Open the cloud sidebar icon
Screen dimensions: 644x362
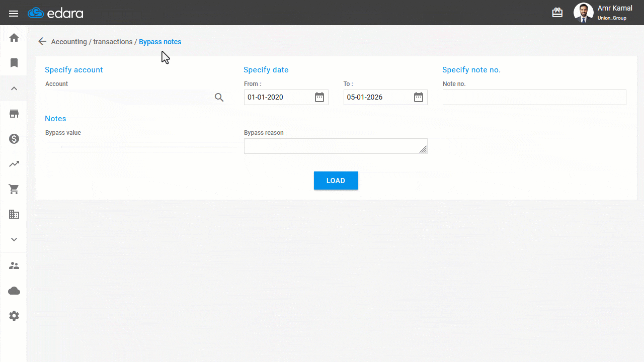tap(14, 291)
